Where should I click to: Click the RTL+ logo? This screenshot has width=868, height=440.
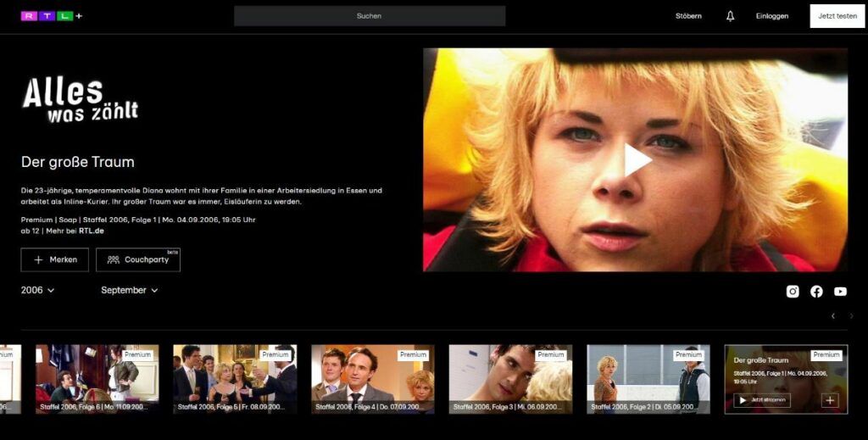coord(52,16)
